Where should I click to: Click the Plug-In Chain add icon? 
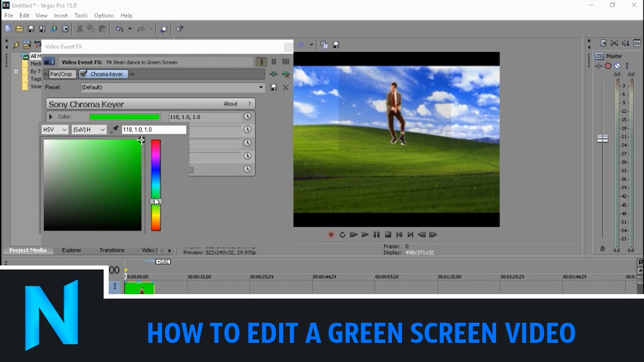pyautogui.click(x=273, y=74)
